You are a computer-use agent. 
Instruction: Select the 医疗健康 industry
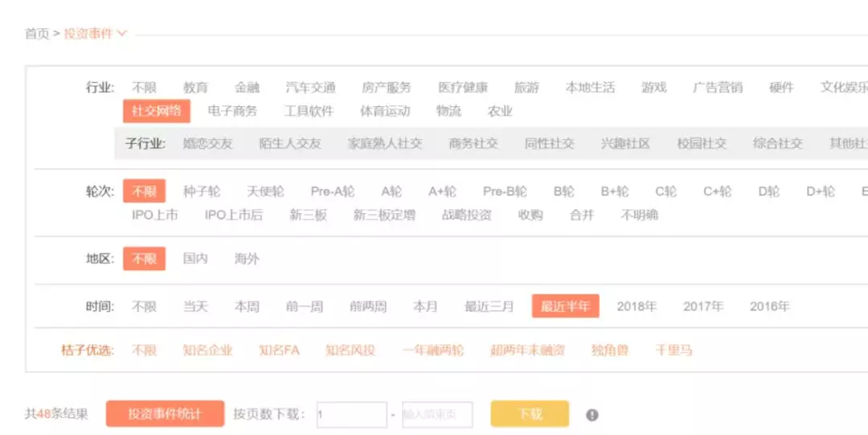point(463,88)
